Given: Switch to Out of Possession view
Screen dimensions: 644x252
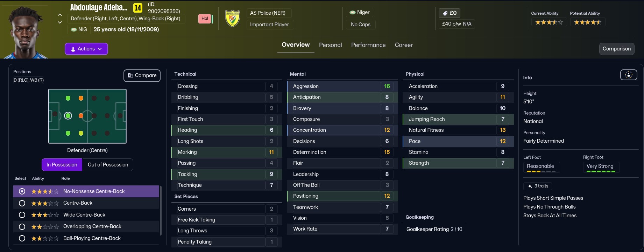Looking at the screenshot, I should [108, 165].
